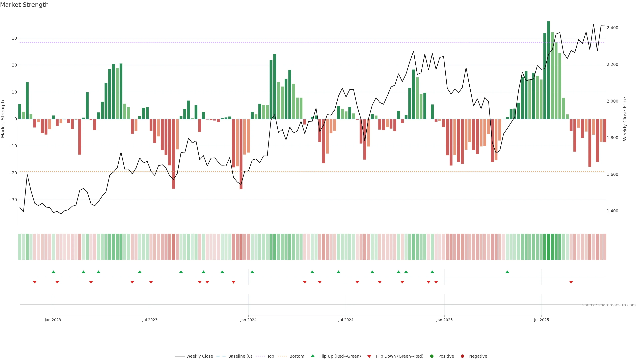Click the Market Strength chart title

tap(24, 5)
